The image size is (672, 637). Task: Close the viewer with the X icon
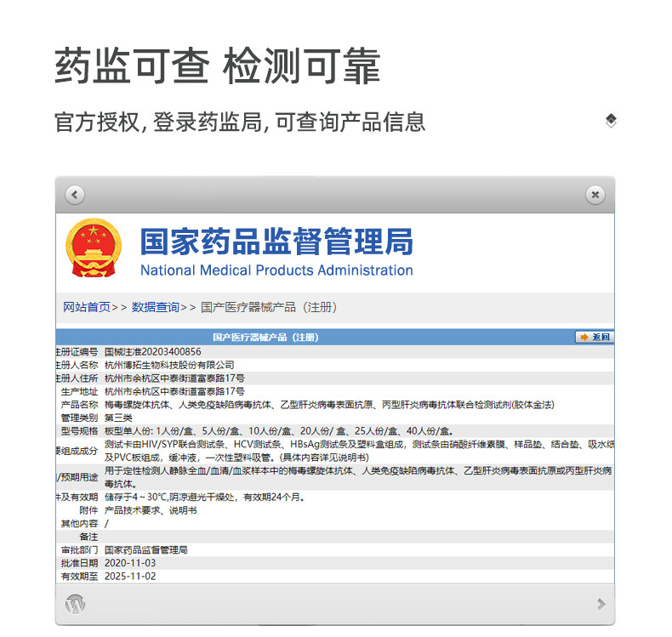point(595,195)
